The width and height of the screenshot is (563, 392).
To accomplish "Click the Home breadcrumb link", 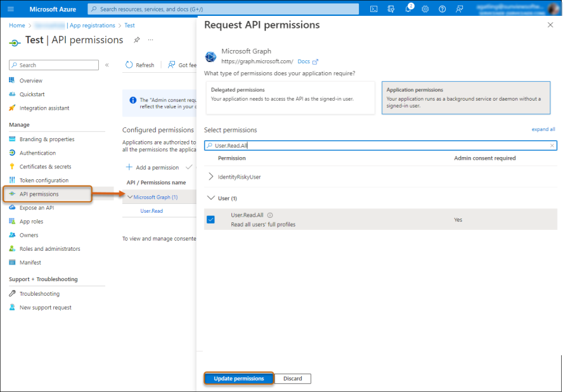I will pyautogui.click(x=17, y=25).
